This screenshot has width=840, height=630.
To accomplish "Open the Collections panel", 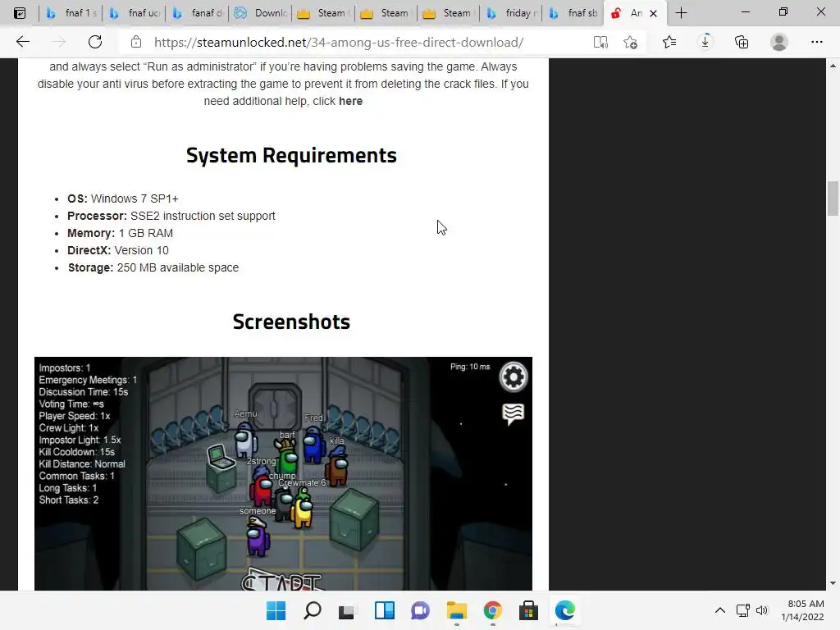I will pos(742,42).
